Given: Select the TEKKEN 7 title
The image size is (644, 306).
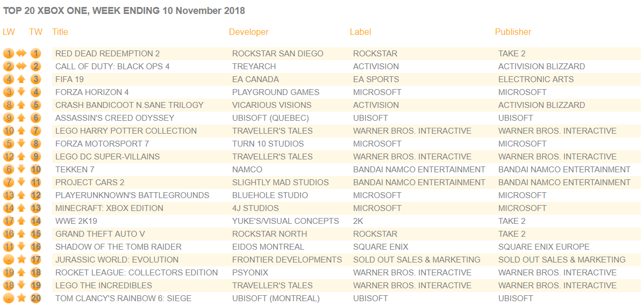Looking at the screenshot, I should pos(75,170).
